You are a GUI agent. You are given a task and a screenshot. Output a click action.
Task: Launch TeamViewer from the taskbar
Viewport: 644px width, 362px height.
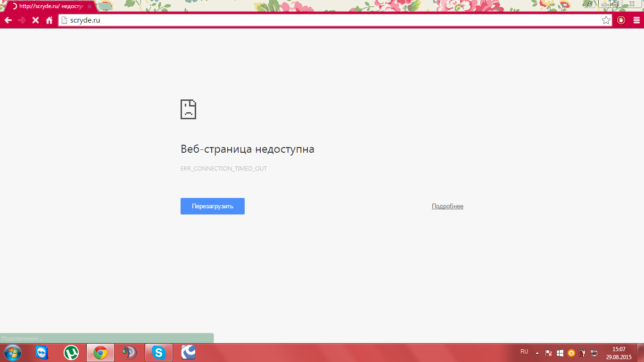(42, 353)
